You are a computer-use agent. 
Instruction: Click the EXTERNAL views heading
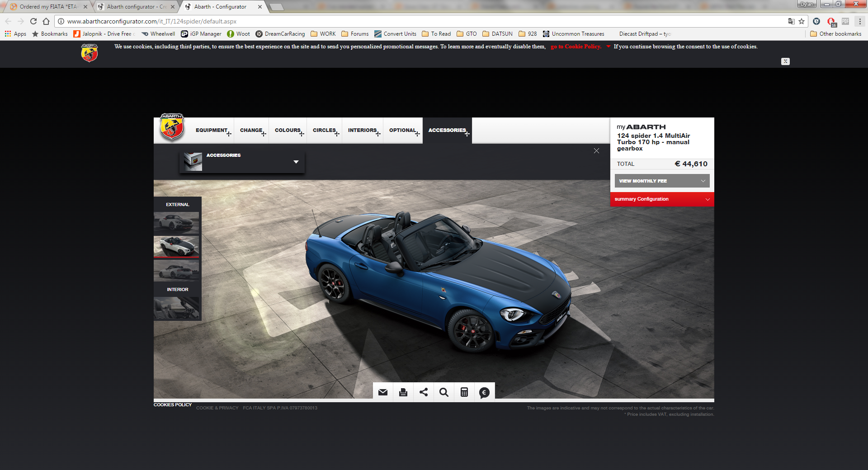click(x=178, y=205)
